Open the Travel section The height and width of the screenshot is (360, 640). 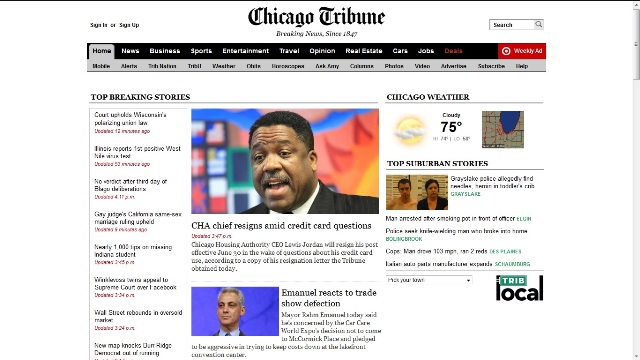289,51
